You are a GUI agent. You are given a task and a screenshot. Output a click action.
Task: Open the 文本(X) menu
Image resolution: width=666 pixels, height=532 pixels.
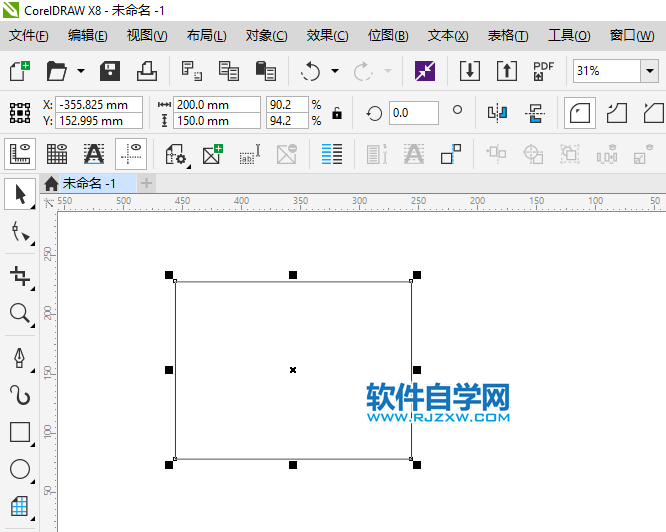448,36
